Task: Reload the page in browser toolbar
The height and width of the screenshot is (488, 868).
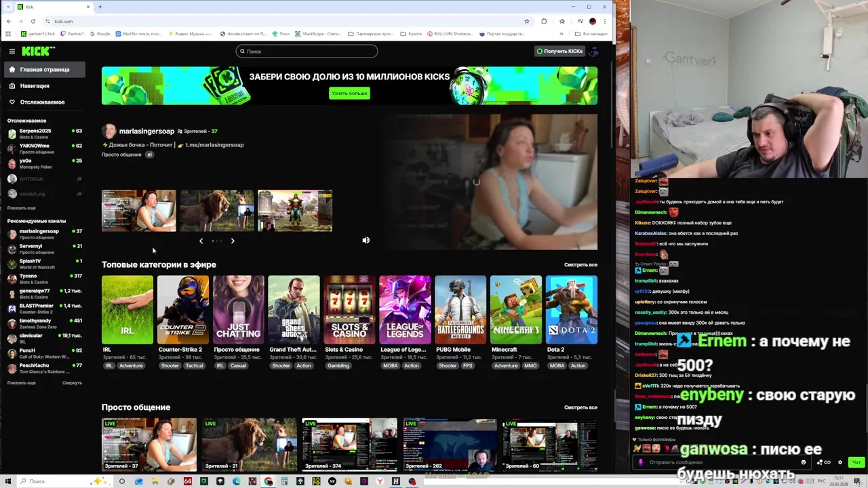Action: (33, 21)
